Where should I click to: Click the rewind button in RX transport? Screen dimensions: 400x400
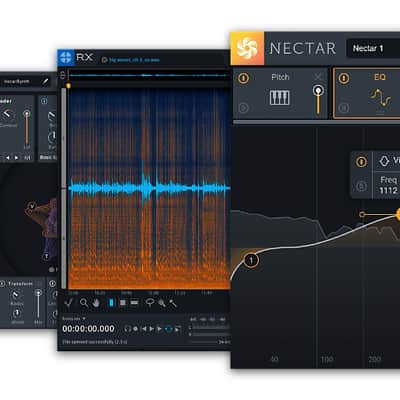pos(144,329)
